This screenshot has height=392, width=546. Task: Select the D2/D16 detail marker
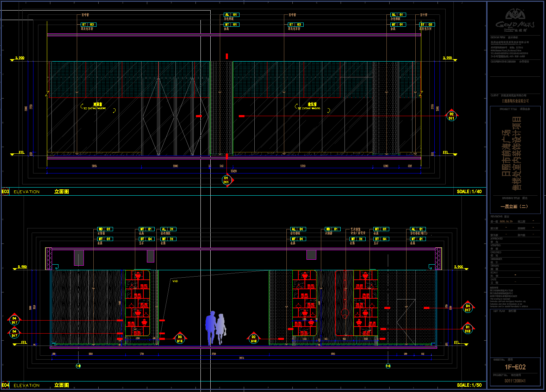(x=254, y=339)
